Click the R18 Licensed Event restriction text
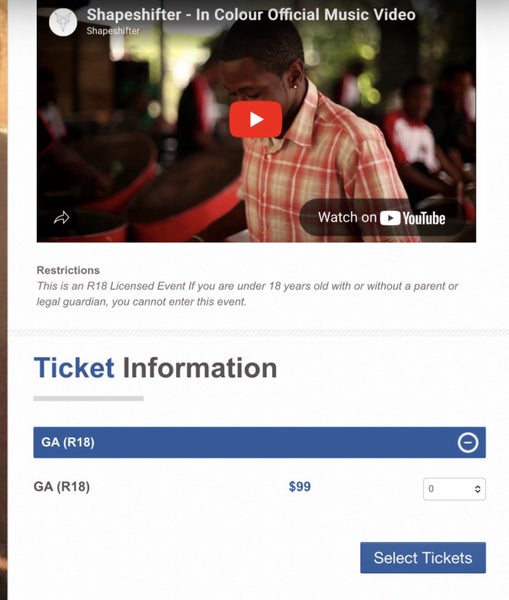This screenshot has width=509, height=600. (247, 294)
